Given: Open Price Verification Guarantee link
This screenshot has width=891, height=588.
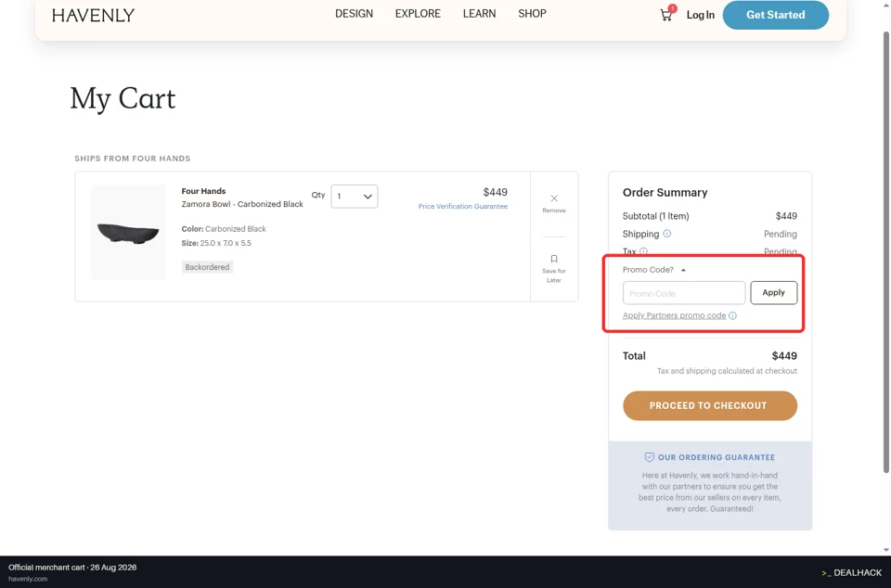Looking at the screenshot, I should (x=462, y=206).
